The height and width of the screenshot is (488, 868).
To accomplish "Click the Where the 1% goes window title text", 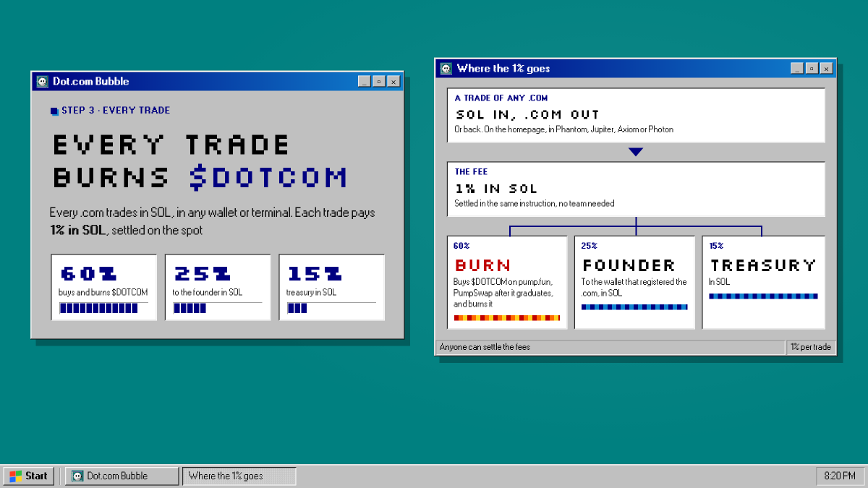I will 503,69.
